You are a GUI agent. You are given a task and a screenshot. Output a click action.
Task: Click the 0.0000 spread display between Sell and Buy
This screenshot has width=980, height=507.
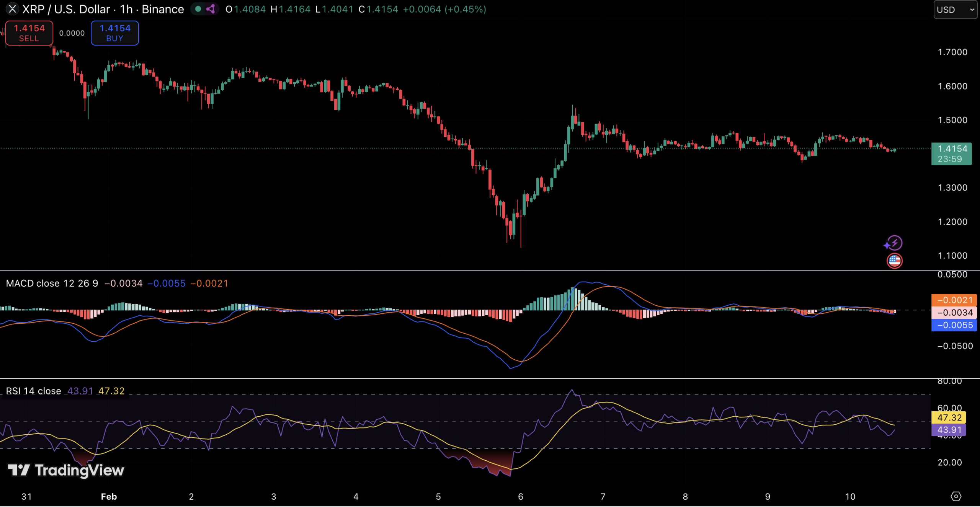(x=72, y=33)
